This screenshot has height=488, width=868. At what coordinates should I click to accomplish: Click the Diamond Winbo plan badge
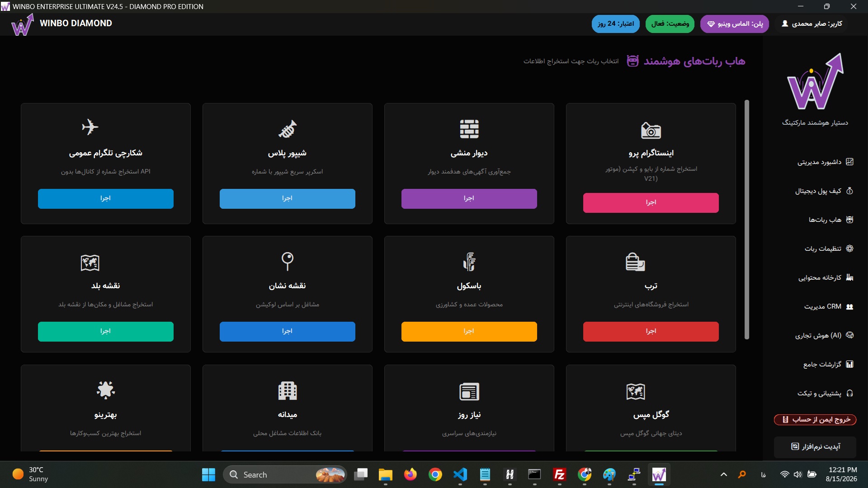[x=735, y=24]
